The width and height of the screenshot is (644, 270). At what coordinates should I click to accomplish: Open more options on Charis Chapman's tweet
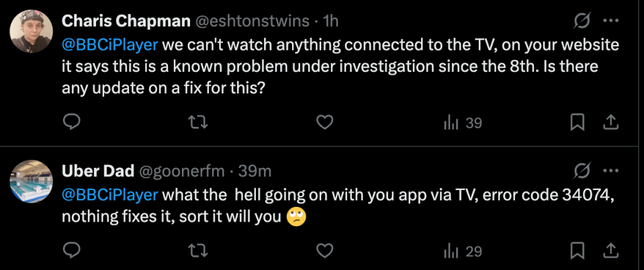[612, 21]
